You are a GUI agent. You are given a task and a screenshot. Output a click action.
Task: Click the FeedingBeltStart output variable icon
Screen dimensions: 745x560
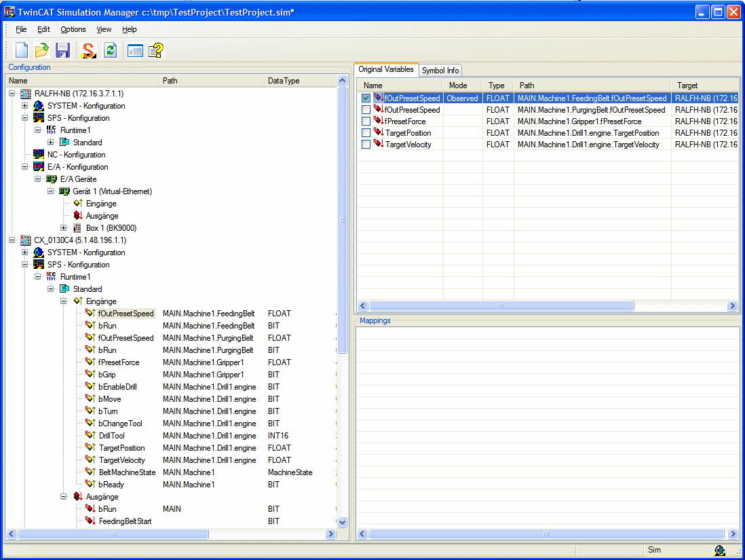coord(90,521)
